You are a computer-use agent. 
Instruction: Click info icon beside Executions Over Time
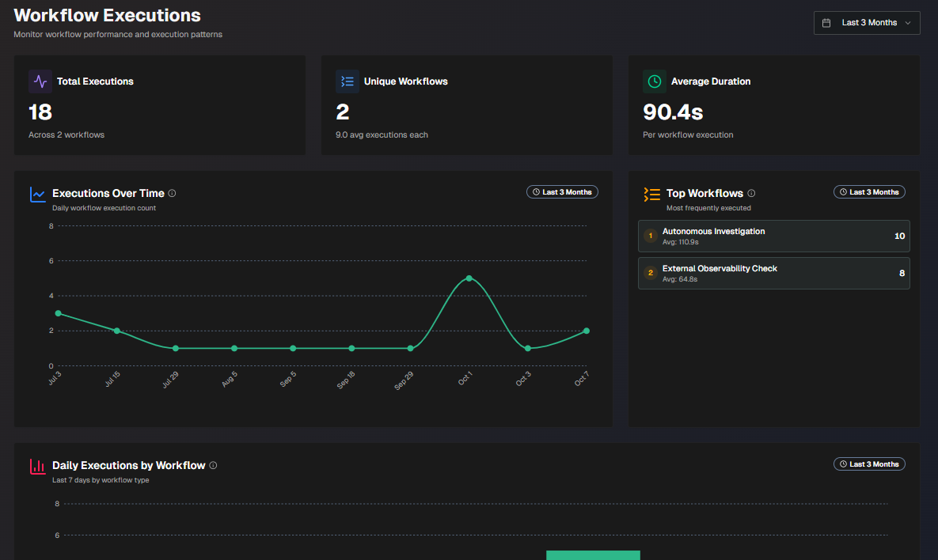pyautogui.click(x=172, y=193)
